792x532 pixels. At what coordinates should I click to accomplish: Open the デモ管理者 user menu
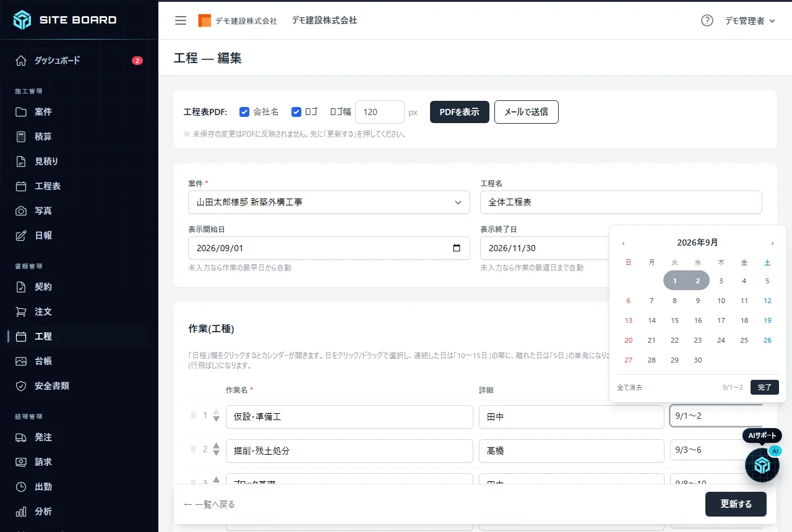[x=750, y=20]
